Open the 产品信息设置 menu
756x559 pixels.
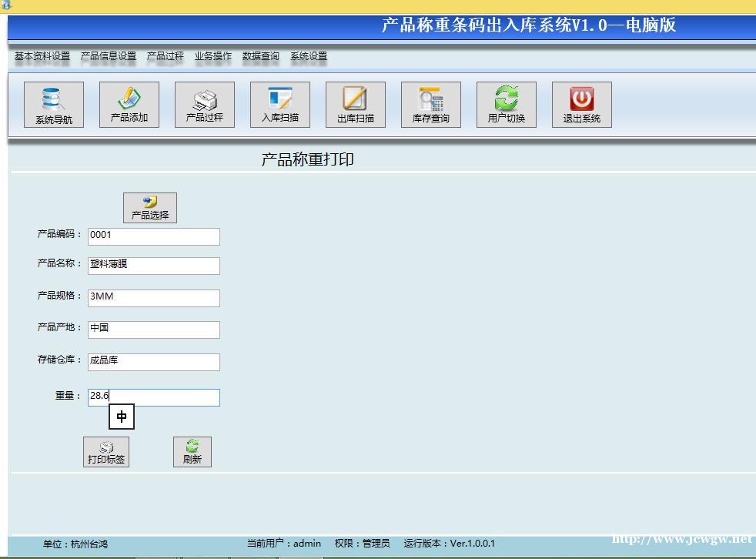click(x=109, y=56)
